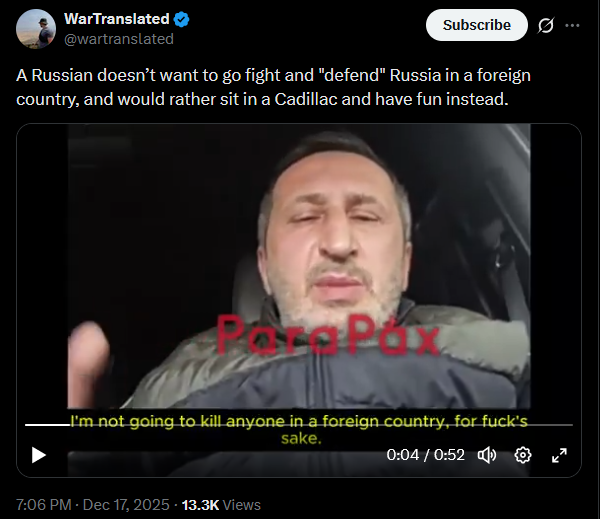Click the start of the video timeline
This screenshot has height=519, width=600.
tap(26, 425)
